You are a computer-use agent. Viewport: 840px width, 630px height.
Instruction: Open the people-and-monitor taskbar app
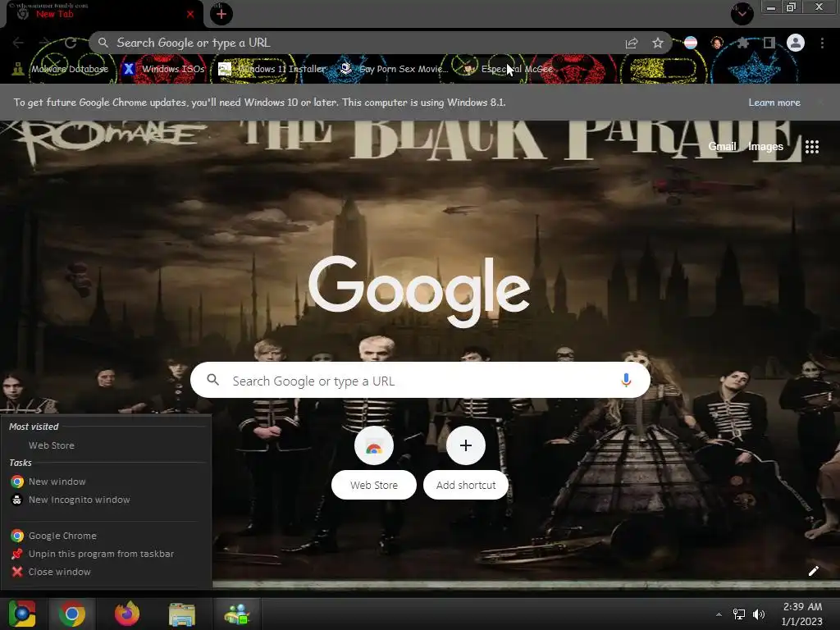click(237, 614)
